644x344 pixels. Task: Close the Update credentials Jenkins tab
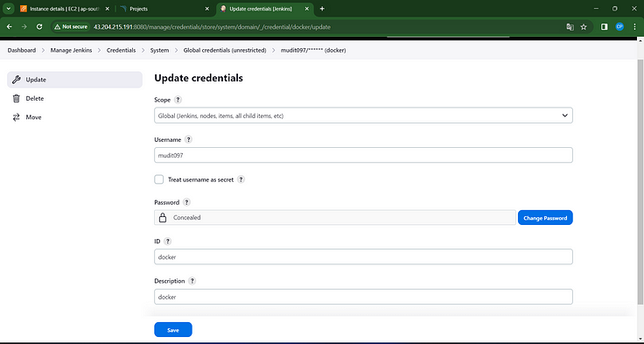307,9
